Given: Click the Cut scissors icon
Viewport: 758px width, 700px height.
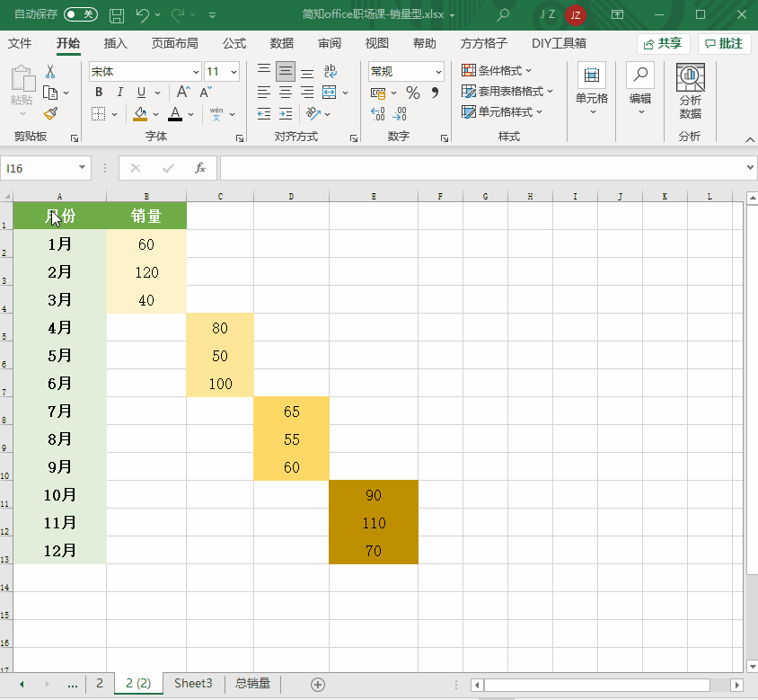Looking at the screenshot, I should (x=50, y=72).
